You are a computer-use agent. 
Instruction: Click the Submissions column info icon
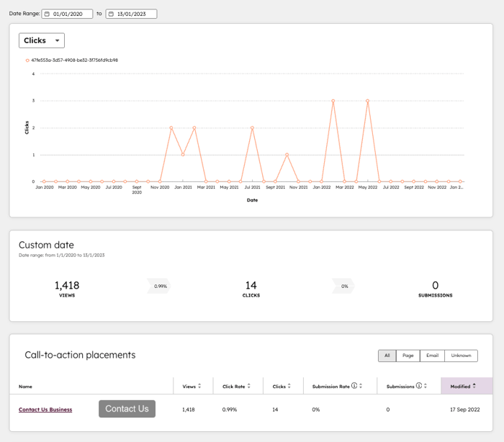(x=419, y=386)
